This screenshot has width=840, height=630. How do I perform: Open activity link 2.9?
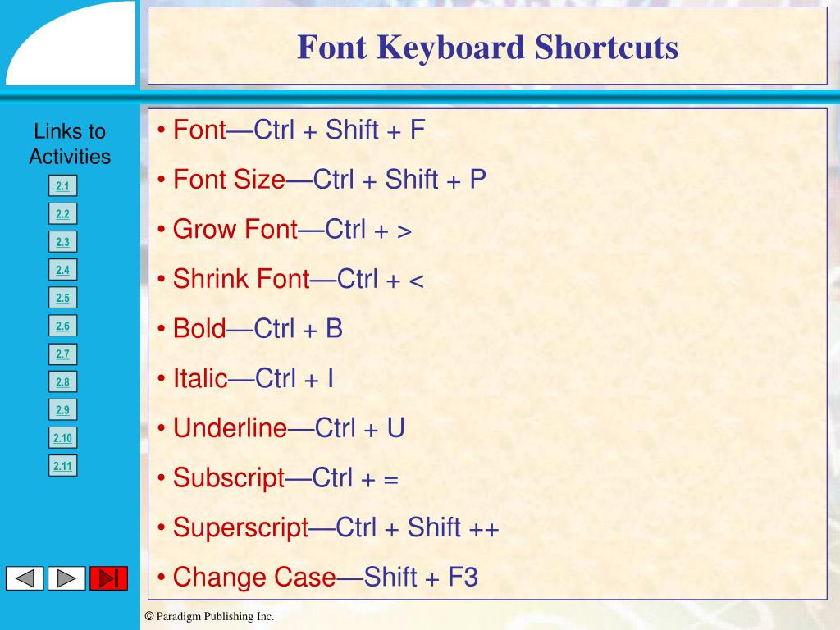(62, 410)
